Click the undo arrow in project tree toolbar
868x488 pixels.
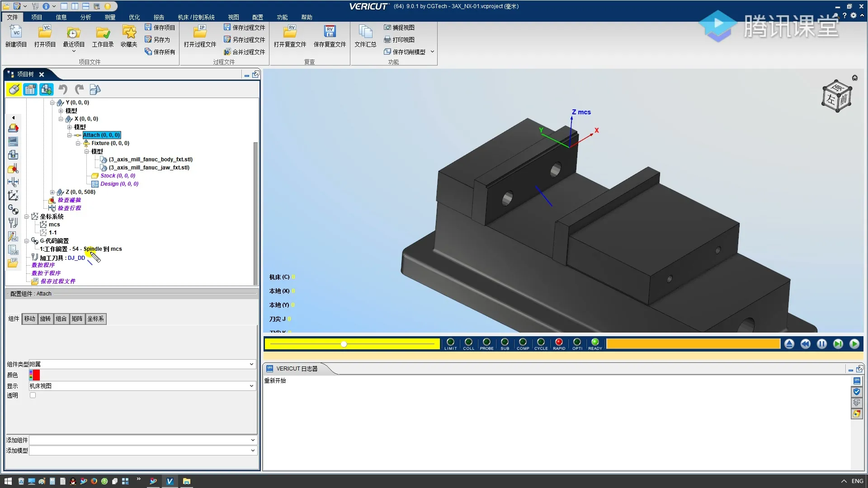point(63,89)
